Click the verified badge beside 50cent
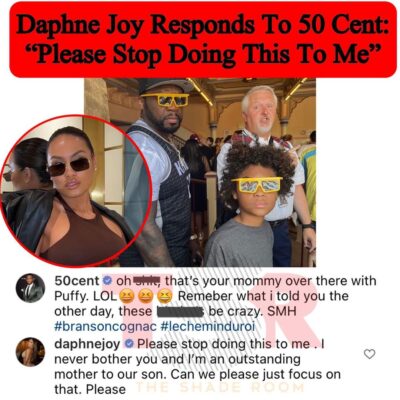Image resolution: width=400 pixels, height=400 pixels. pyautogui.click(x=107, y=281)
